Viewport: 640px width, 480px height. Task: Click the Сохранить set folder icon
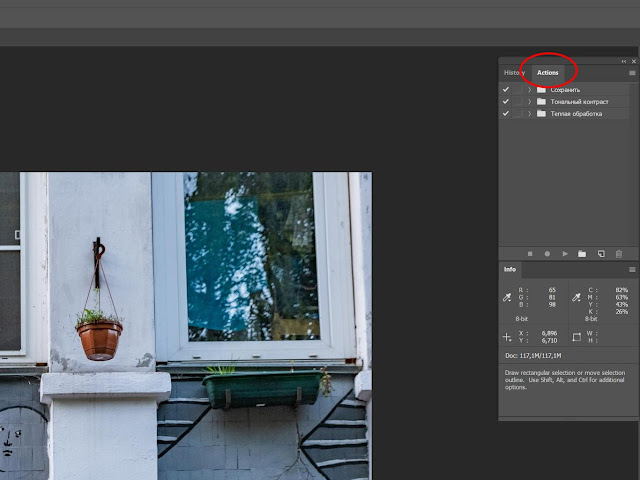pyautogui.click(x=541, y=89)
